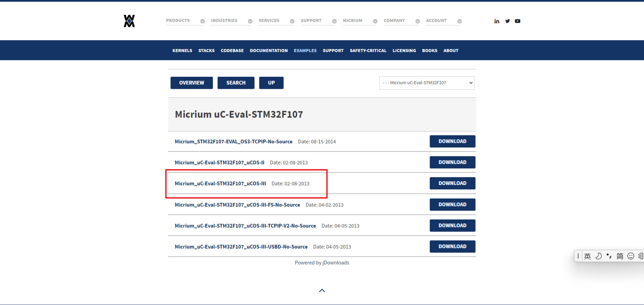Open the DOCUMENTATION menu item

click(x=269, y=50)
